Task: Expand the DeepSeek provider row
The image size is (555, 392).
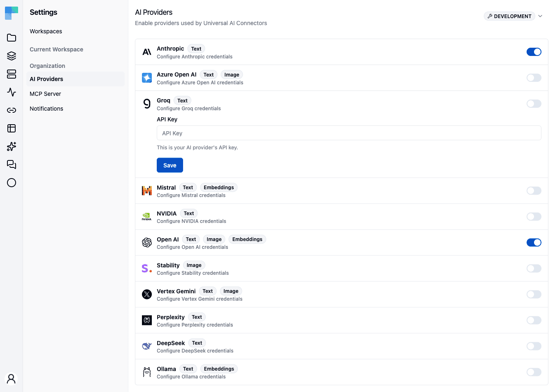Action: tap(341, 346)
